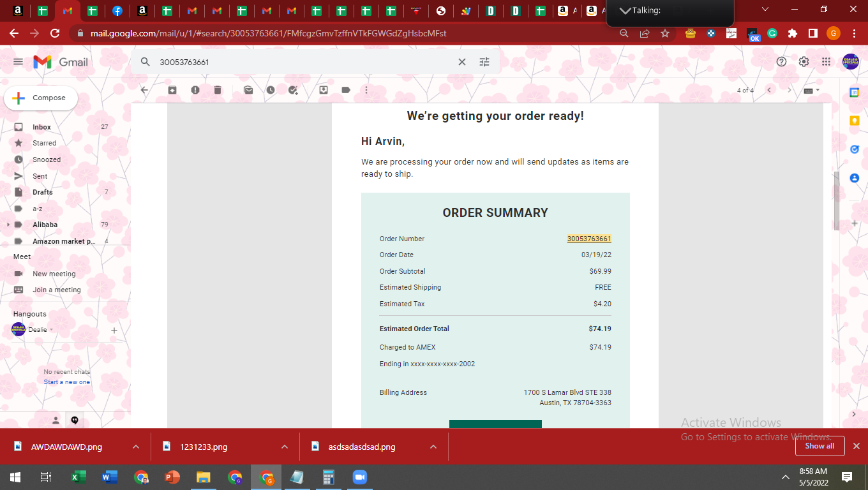Open Google Tasks side panel
This screenshot has height=490, width=868.
point(855,149)
